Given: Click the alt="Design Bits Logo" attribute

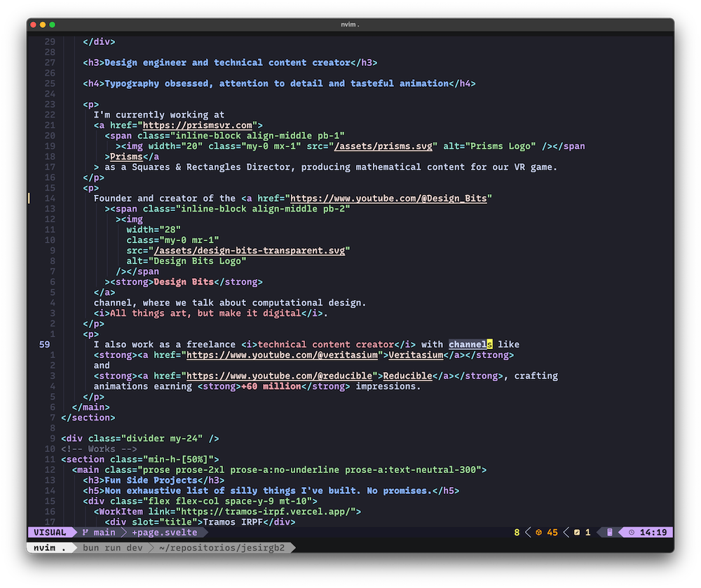Looking at the screenshot, I should pyautogui.click(x=186, y=261).
